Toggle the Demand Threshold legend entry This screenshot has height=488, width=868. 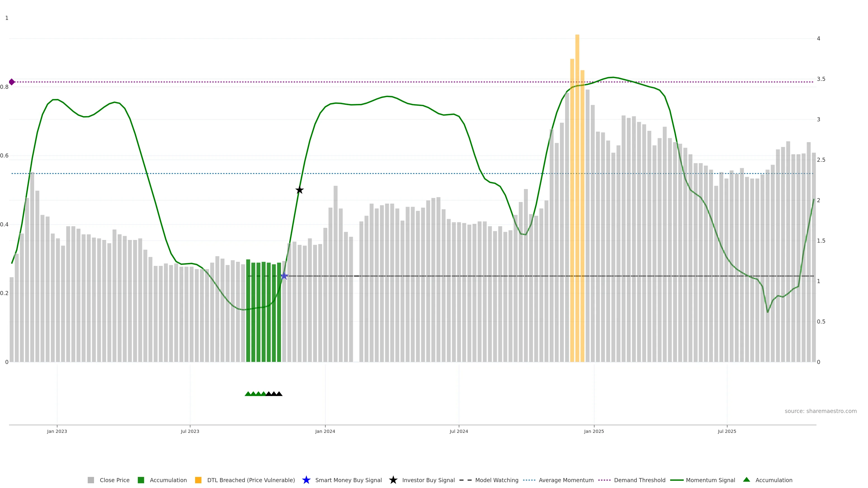tap(639, 480)
